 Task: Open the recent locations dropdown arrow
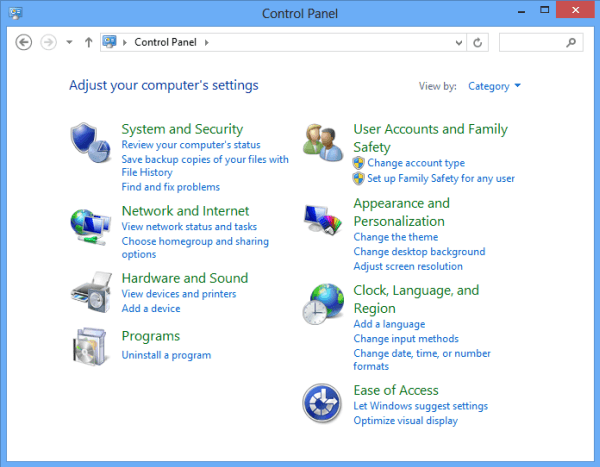(x=69, y=42)
